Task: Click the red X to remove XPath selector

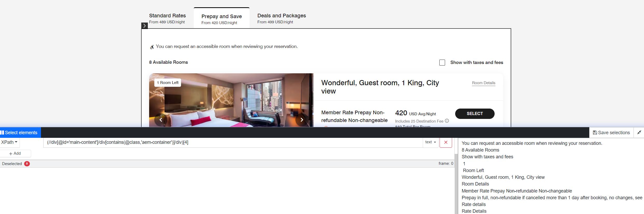Action: click(446, 142)
